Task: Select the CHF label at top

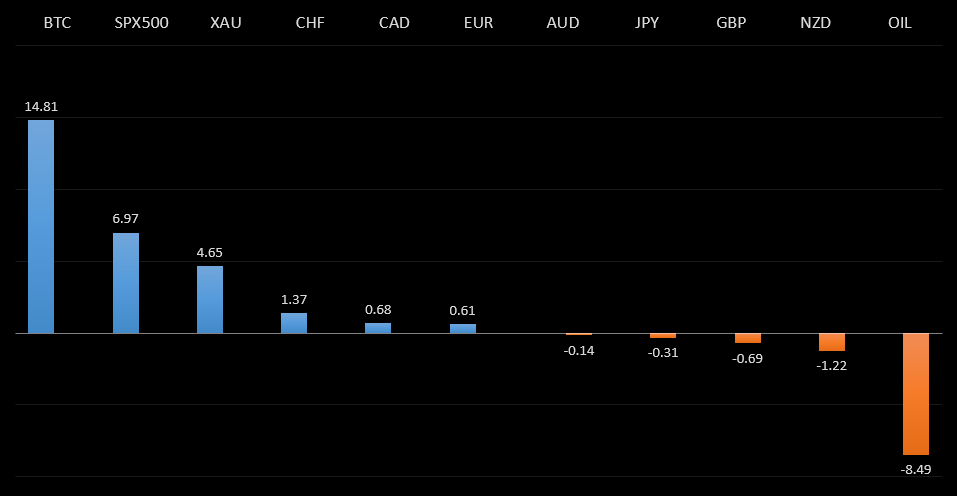Action: (x=310, y=23)
